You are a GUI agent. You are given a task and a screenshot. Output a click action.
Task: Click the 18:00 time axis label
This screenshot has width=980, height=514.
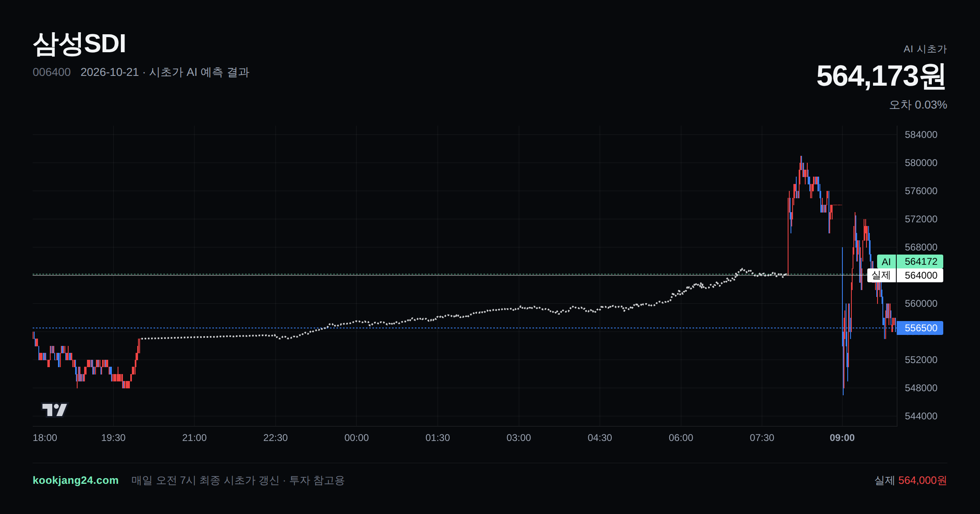click(45, 438)
